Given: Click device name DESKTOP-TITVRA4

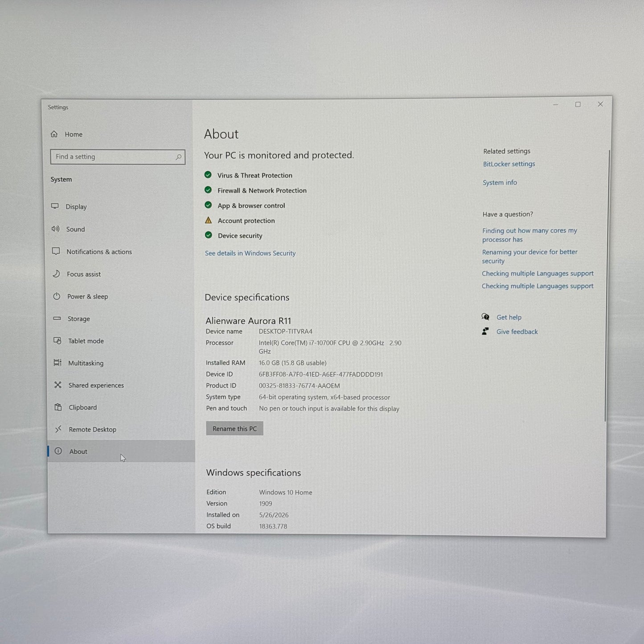Looking at the screenshot, I should pos(286,331).
